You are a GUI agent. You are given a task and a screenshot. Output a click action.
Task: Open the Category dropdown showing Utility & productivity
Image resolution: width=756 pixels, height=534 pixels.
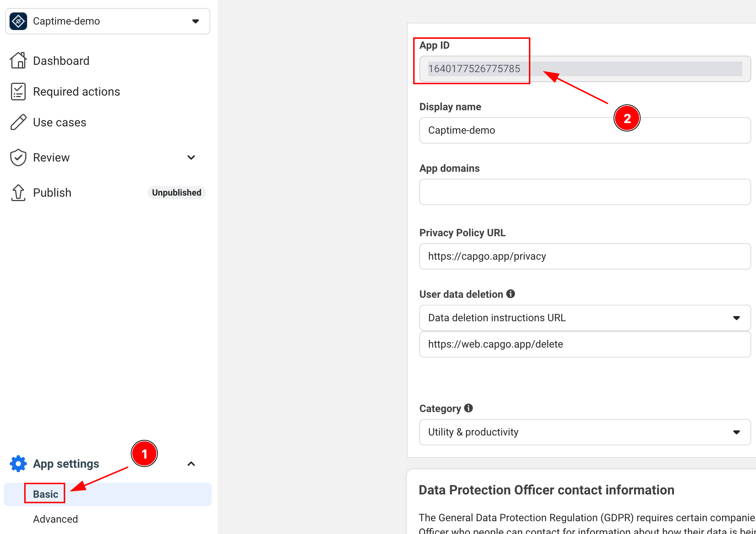pos(737,432)
